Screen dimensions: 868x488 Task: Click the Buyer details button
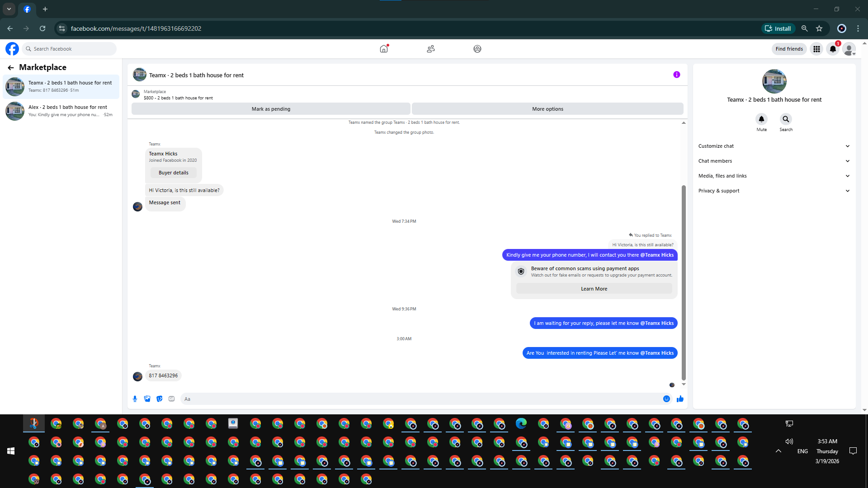[173, 173]
